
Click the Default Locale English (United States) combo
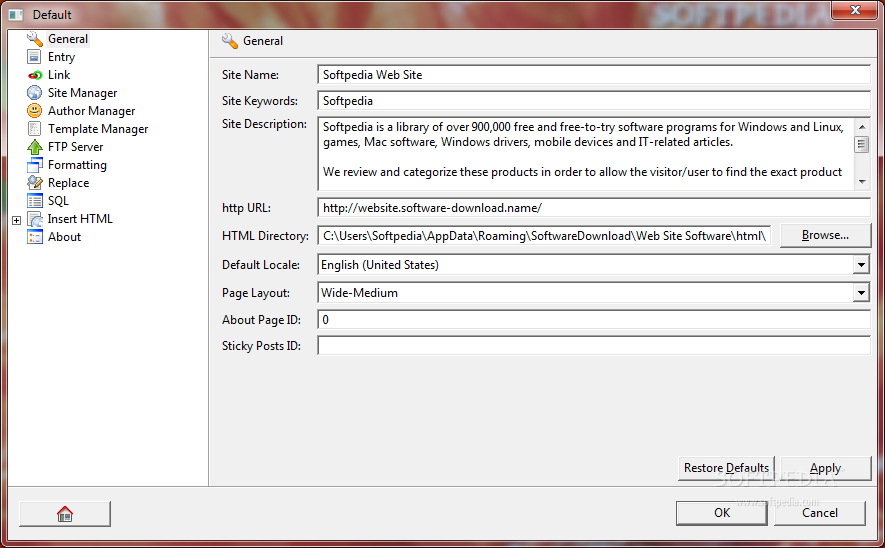tap(594, 265)
